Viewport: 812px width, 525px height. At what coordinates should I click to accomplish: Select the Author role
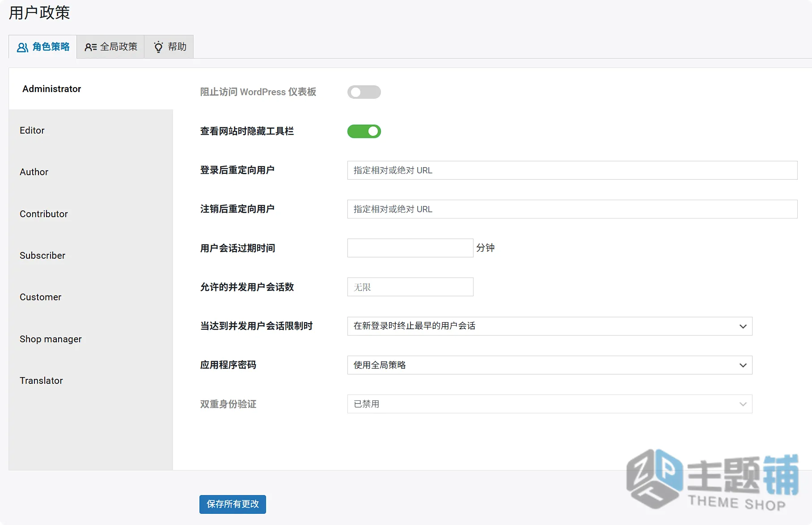91,172
